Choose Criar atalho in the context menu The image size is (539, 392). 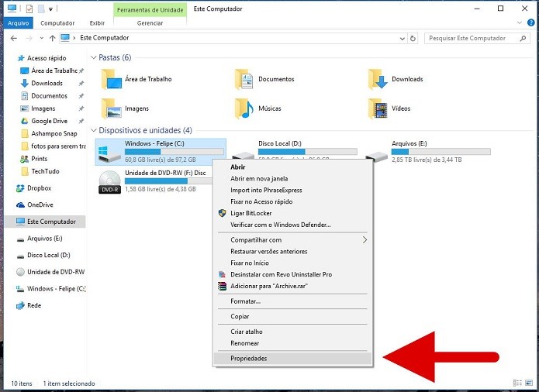point(292,332)
